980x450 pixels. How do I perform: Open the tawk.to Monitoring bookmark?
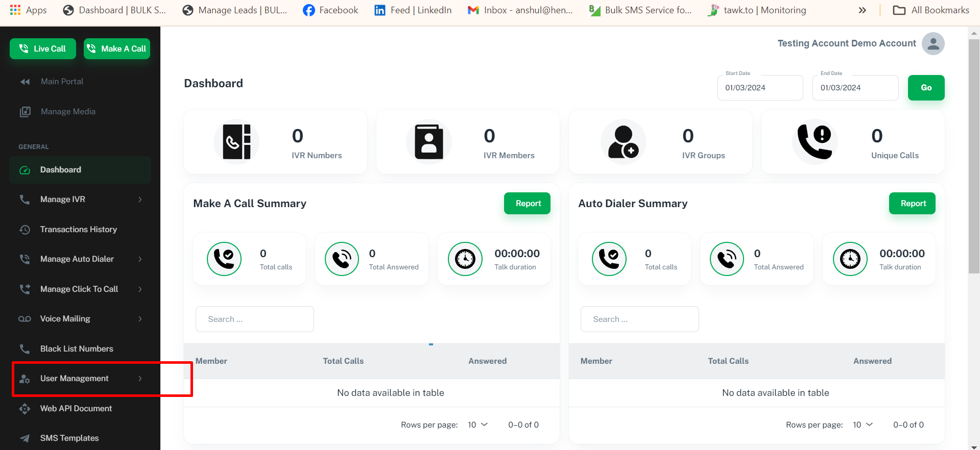tap(757, 10)
